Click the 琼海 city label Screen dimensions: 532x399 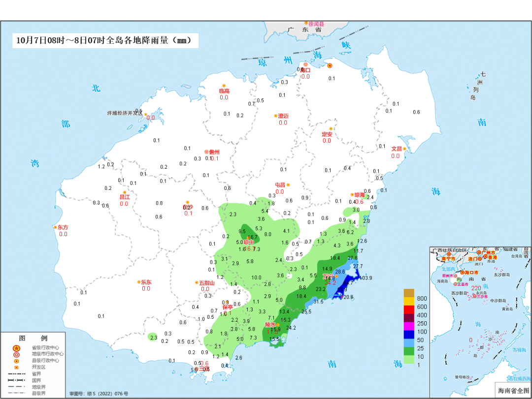point(360,195)
